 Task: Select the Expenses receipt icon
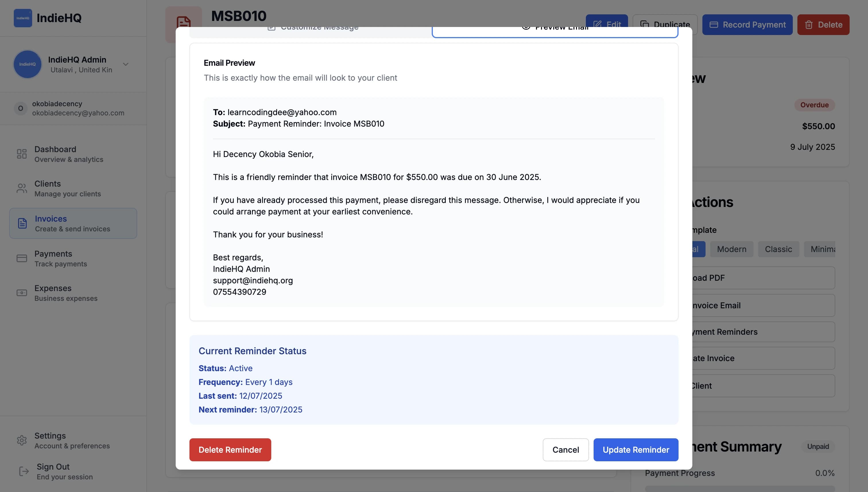coord(22,293)
